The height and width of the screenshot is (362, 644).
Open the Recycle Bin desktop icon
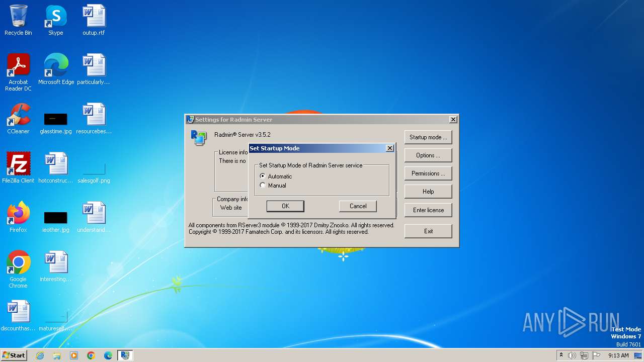[18, 20]
